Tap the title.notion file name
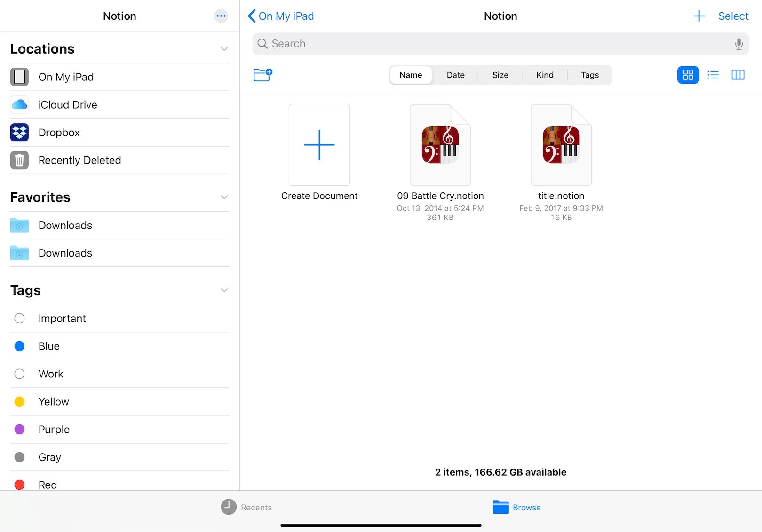The height and width of the screenshot is (532, 762). coord(561,196)
